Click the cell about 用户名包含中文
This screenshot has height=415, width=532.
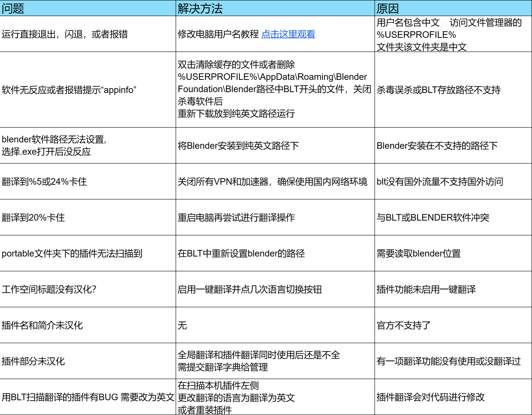(453, 34)
